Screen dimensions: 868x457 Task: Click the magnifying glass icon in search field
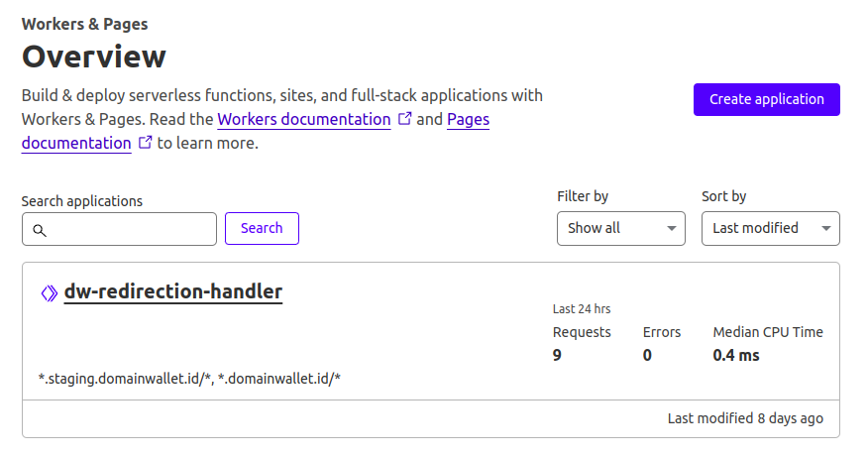[40, 230]
